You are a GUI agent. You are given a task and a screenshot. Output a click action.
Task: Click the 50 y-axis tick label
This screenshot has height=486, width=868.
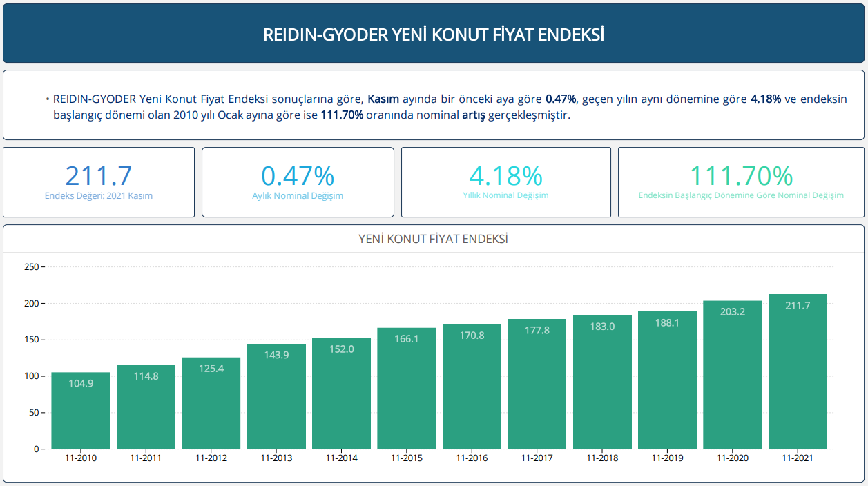[32, 413]
